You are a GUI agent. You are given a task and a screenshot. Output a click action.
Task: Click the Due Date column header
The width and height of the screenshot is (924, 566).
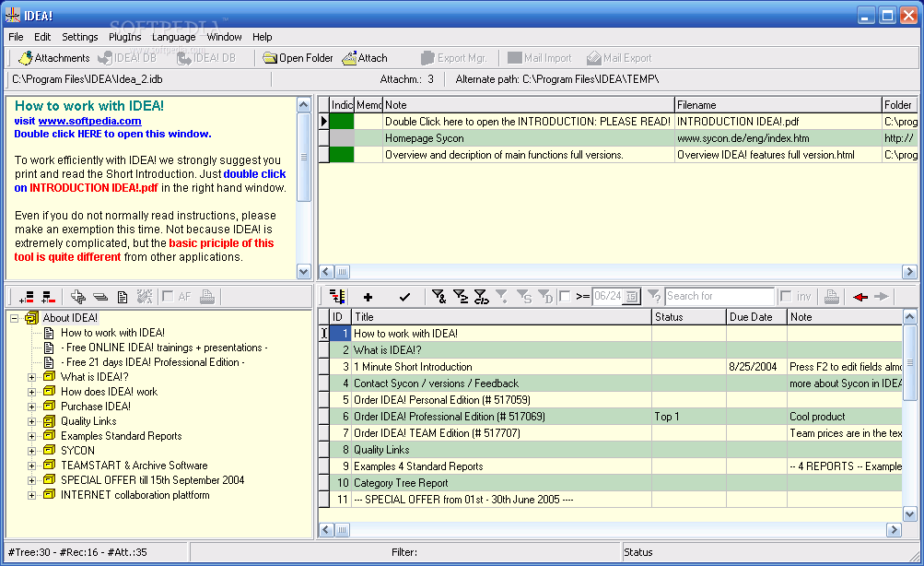pyautogui.click(x=756, y=316)
